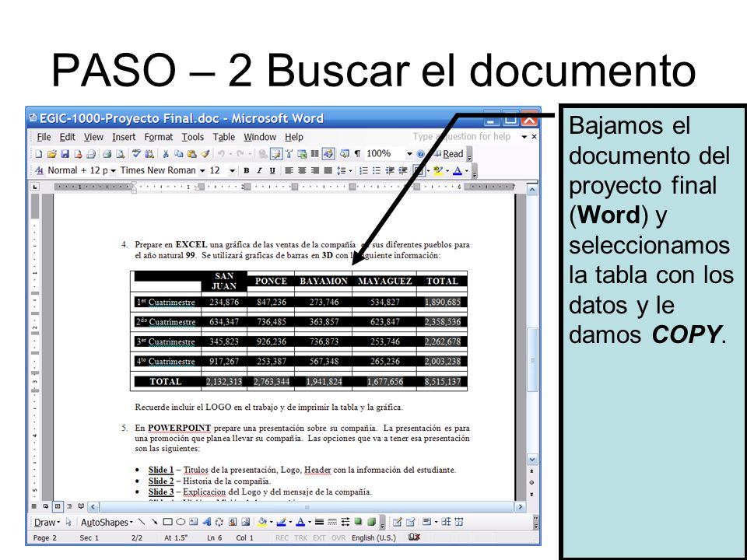The image size is (747, 560).
Task: Click the Justify alignment icon
Action: (328, 170)
